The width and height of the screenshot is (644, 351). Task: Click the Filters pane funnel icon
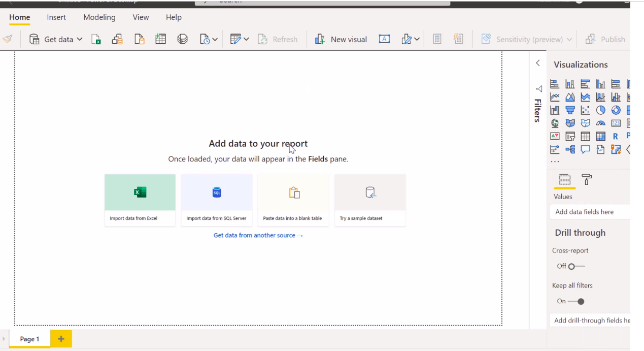pos(538,89)
